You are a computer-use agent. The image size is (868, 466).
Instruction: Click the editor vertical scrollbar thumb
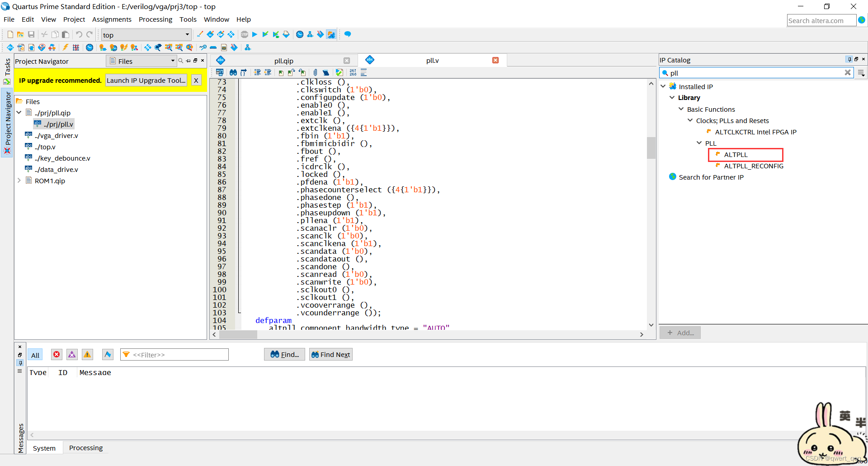[x=651, y=148]
